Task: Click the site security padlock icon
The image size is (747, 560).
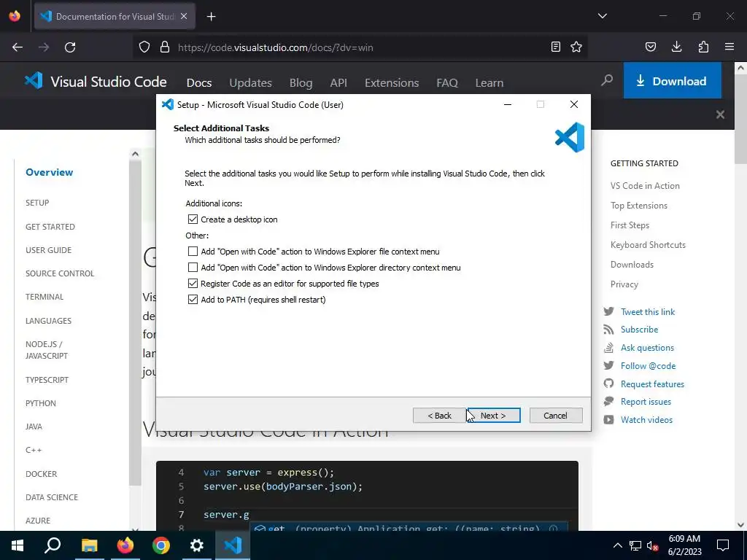Action: click(165, 47)
